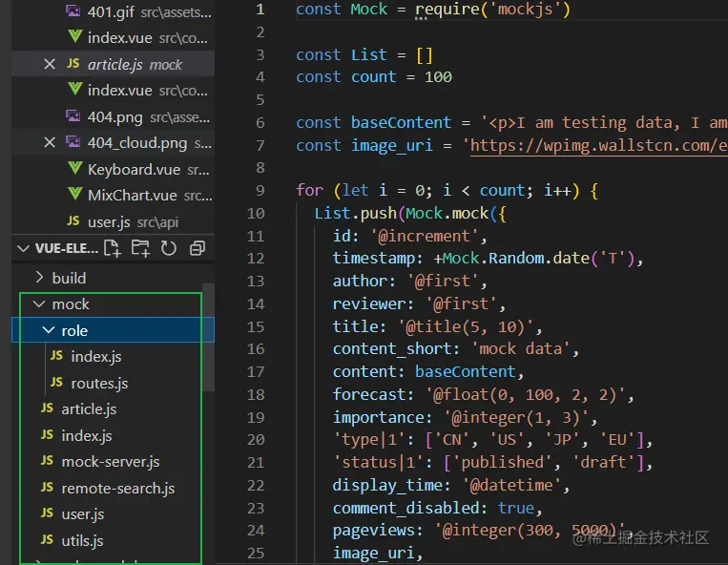Follow the wpimg.wallstcn.com URL link
This screenshot has width=728, height=565.
(599, 145)
